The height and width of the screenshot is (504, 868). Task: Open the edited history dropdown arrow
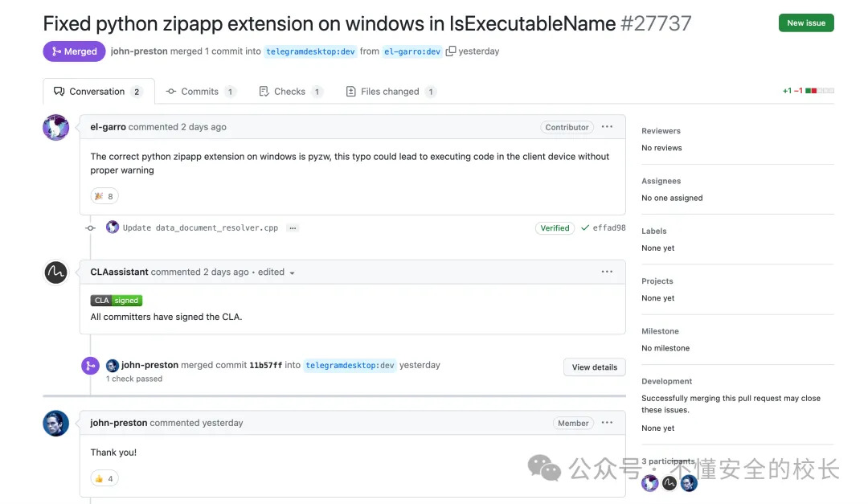[292, 273]
